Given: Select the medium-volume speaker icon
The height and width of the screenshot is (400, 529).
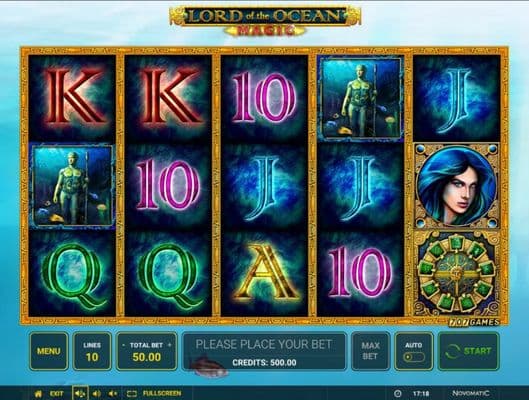Looking at the screenshot, I should click(x=96, y=393).
